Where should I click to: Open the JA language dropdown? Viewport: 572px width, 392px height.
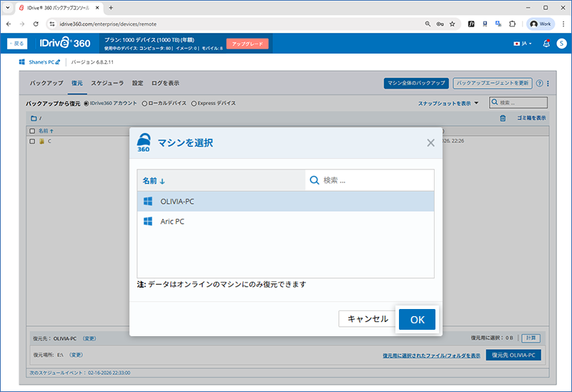[523, 44]
